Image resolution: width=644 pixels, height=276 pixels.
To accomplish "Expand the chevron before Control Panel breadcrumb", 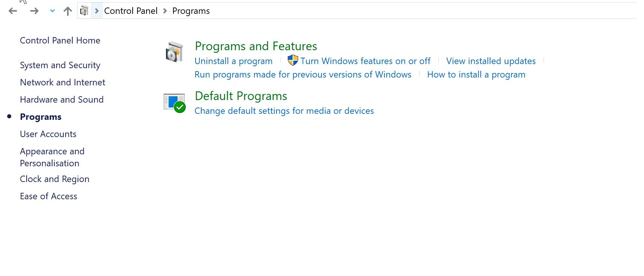I will (97, 11).
